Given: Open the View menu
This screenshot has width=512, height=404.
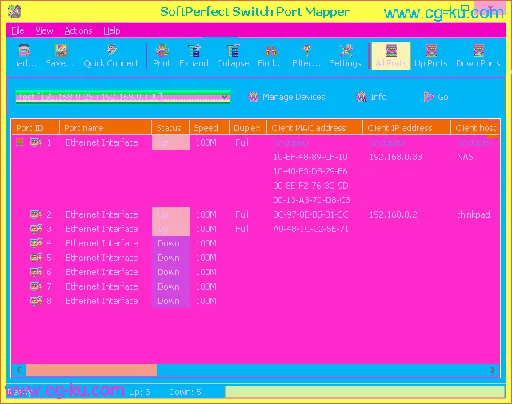Looking at the screenshot, I should 44,31.
